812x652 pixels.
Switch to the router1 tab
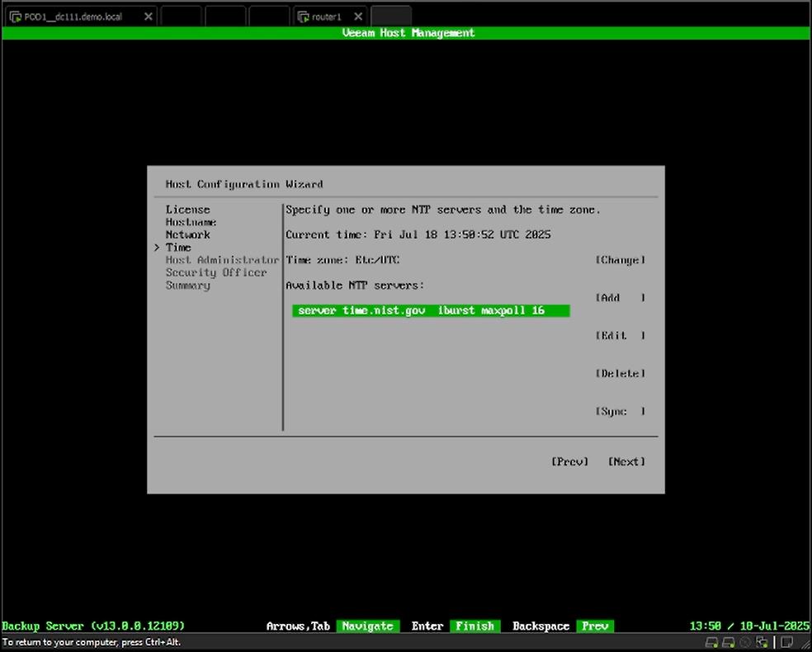coord(327,17)
